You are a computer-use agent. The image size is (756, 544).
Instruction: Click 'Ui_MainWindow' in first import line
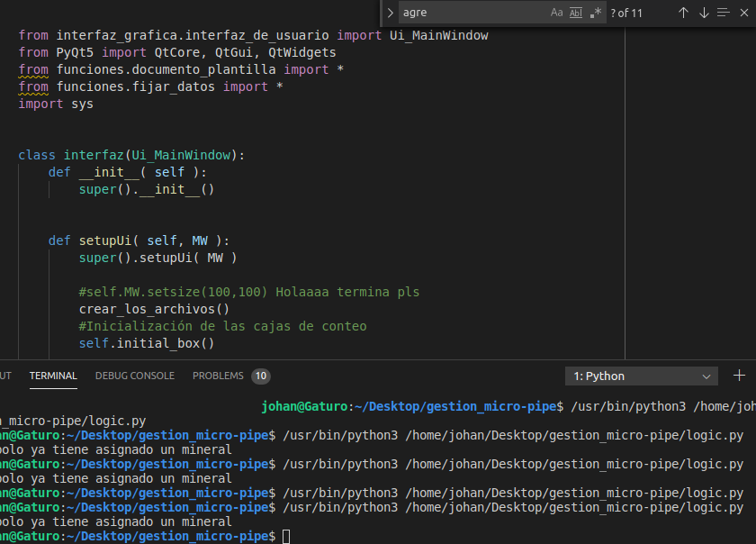coord(439,35)
